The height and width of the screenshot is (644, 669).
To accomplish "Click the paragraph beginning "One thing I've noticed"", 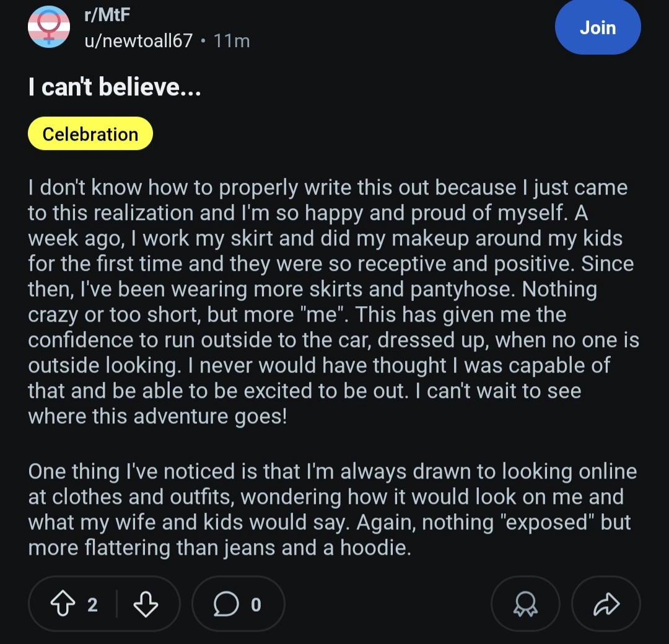I will pyautogui.click(x=332, y=472).
